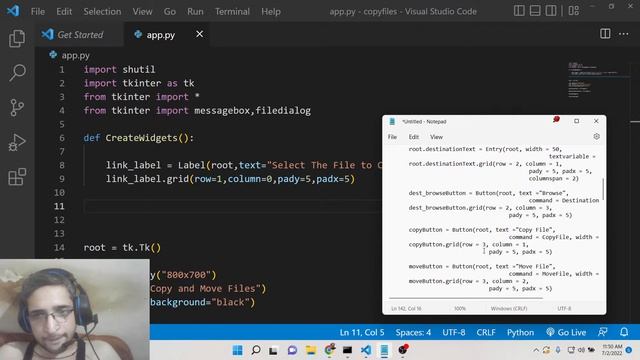Open taskbar Search

[256, 350]
